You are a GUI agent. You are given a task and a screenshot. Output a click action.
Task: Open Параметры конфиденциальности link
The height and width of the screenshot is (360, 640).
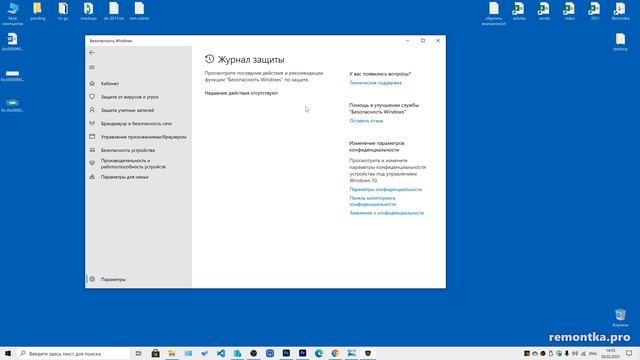[x=386, y=189]
